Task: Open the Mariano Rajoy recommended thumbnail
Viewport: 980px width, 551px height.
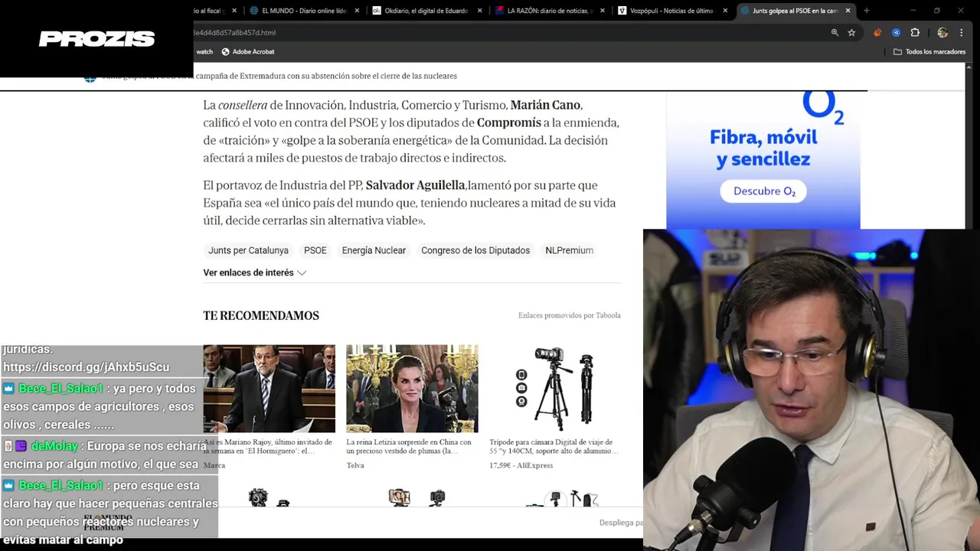Action: 269,389
